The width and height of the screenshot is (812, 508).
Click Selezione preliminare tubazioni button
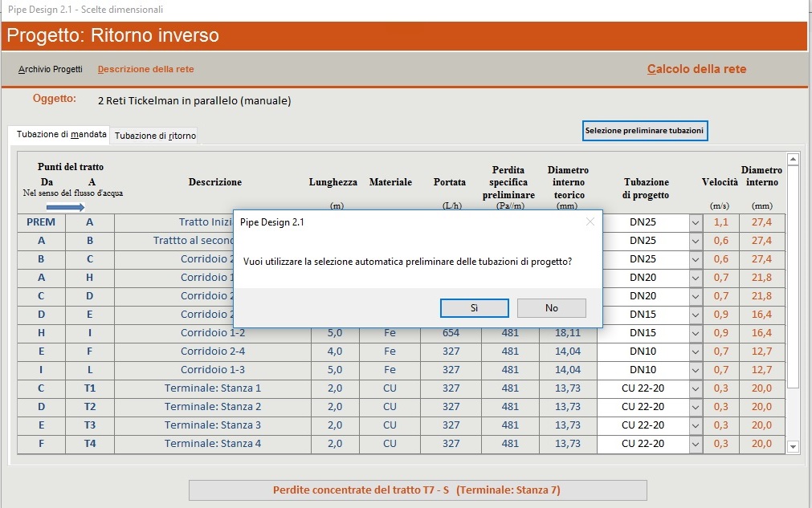pos(645,131)
